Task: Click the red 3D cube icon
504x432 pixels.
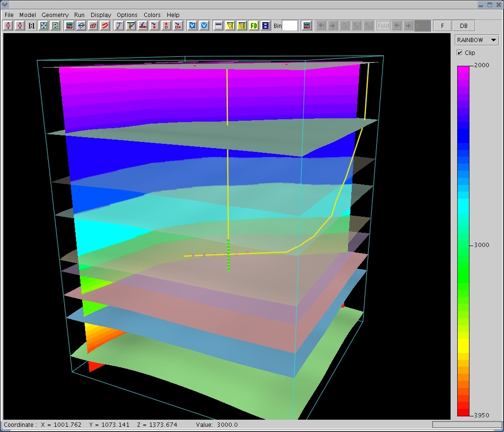Action: [x=93, y=26]
